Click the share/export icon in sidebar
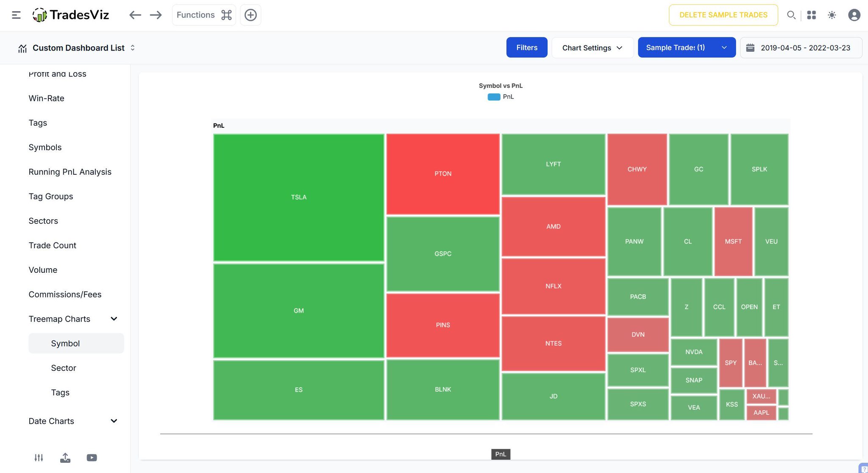 65,458
